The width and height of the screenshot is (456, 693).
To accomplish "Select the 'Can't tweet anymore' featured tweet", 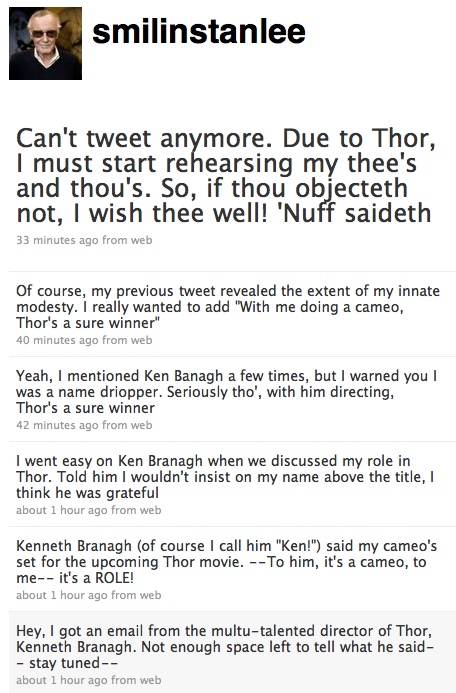I will 225,175.
